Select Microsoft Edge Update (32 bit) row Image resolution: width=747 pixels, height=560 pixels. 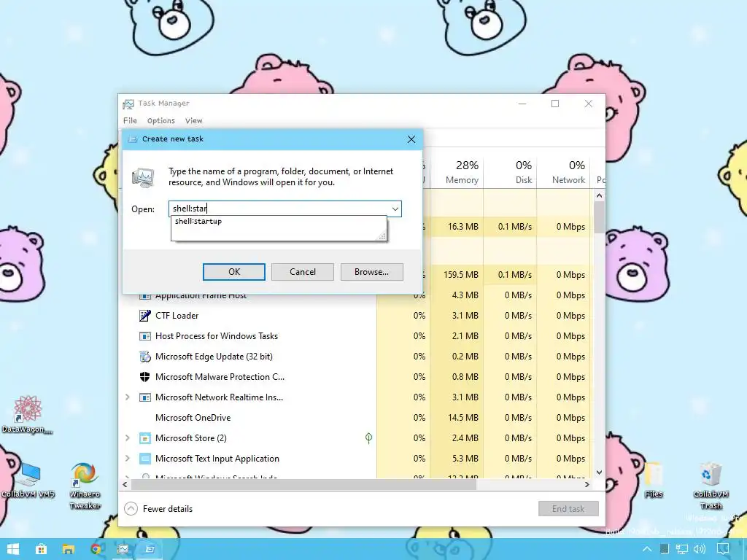[355, 356]
